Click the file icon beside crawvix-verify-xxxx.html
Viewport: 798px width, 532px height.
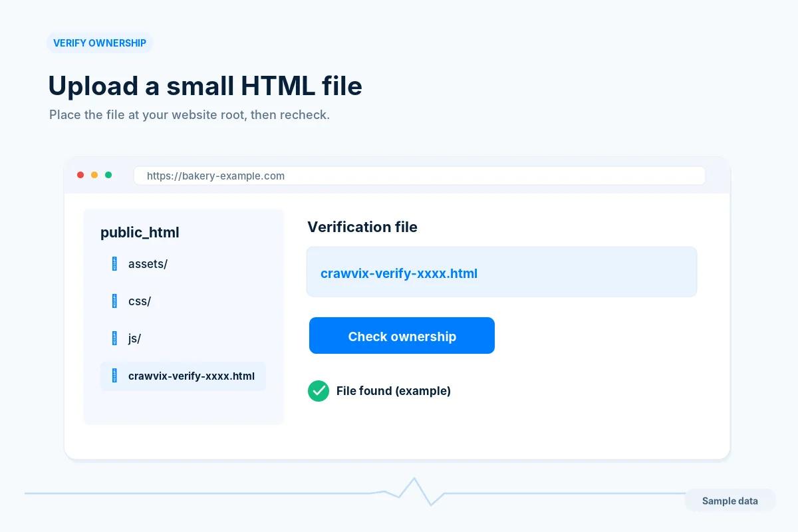(114, 376)
